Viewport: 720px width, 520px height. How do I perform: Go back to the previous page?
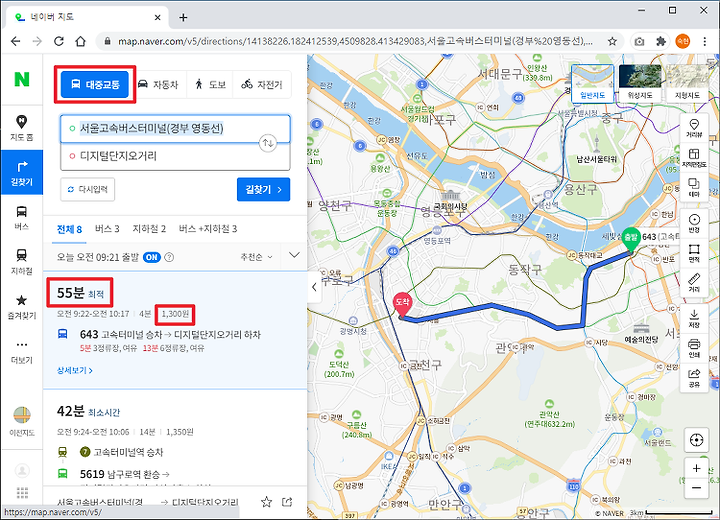point(16,41)
